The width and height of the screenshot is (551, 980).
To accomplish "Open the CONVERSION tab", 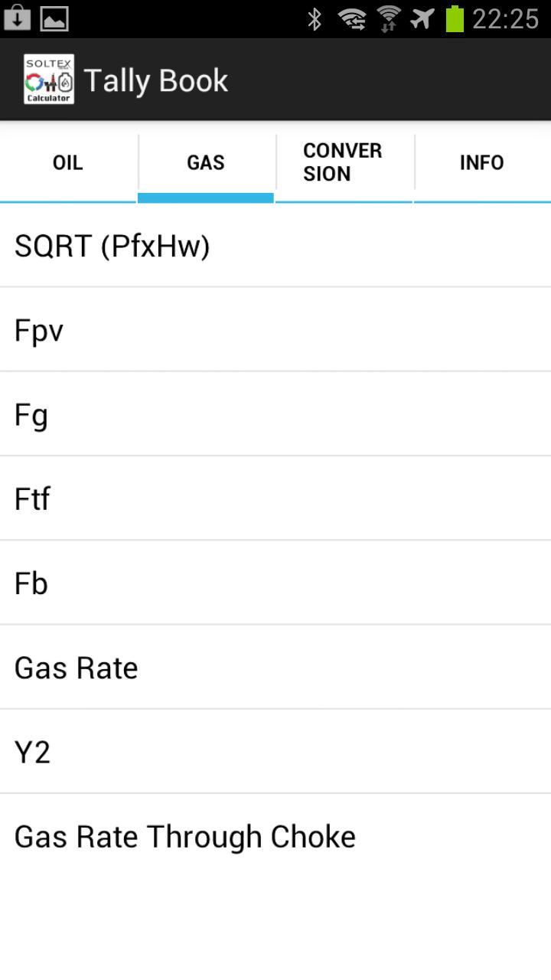I will [x=344, y=162].
